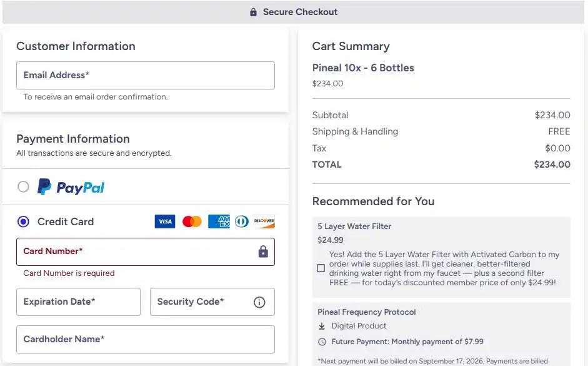Image resolution: width=588 pixels, height=366 pixels.
Task: Click into the Security Code field
Action: point(212,302)
